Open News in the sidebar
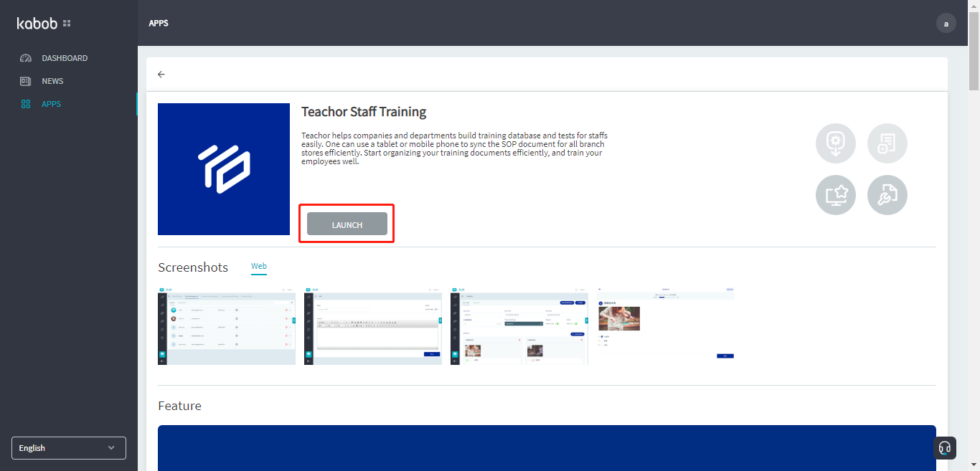Viewport: 980px width, 471px height. [52, 81]
